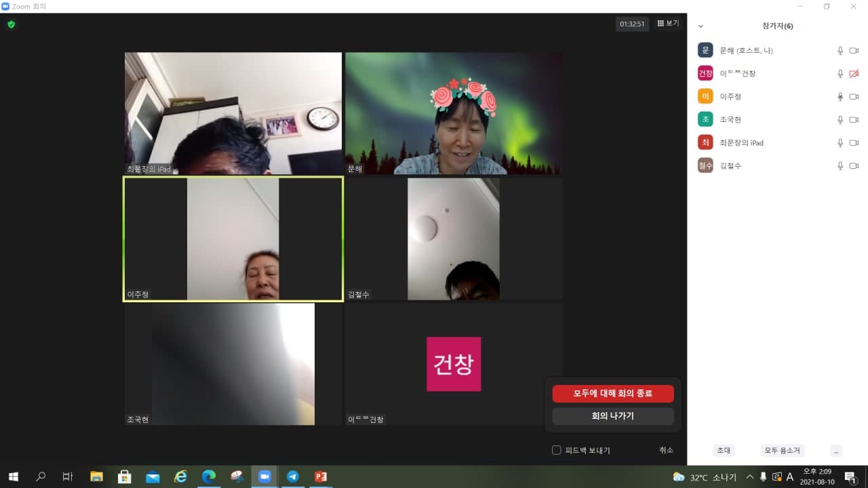
Task: Click camera icon for 최문장의 iPad
Action: tap(854, 142)
